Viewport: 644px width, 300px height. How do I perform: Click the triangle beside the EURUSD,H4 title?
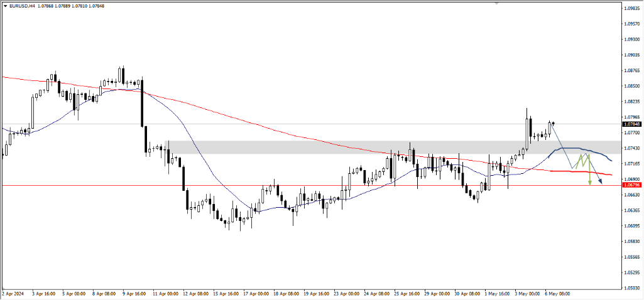pos(4,6)
